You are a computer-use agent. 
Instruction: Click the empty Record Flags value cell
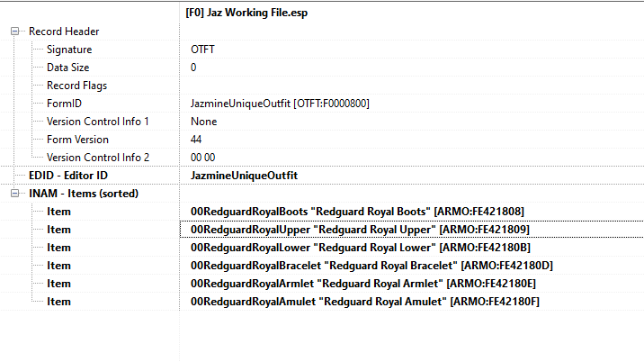click(x=412, y=86)
